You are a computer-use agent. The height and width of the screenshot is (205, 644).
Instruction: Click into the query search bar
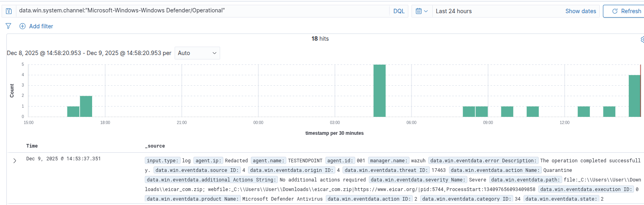(x=199, y=11)
